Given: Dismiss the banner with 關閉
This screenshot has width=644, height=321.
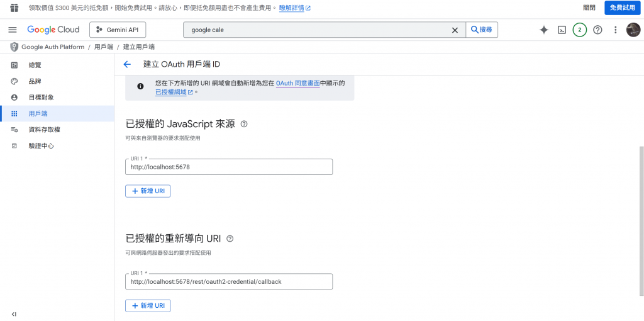Looking at the screenshot, I should pyautogui.click(x=589, y=8).
